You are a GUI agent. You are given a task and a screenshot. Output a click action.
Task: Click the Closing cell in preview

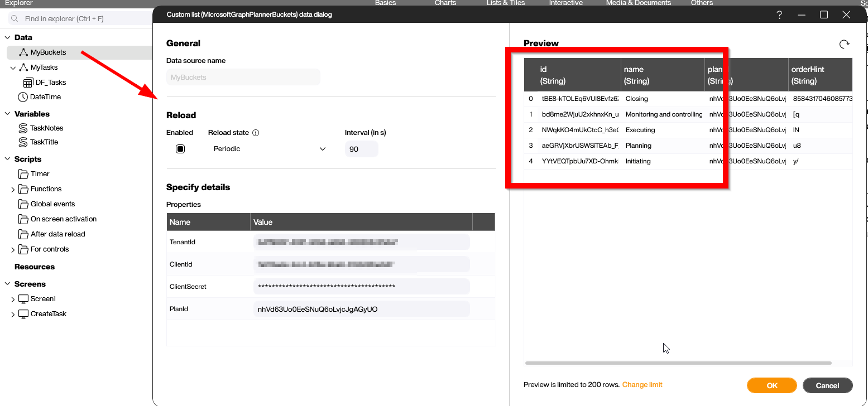click(663, 99)
